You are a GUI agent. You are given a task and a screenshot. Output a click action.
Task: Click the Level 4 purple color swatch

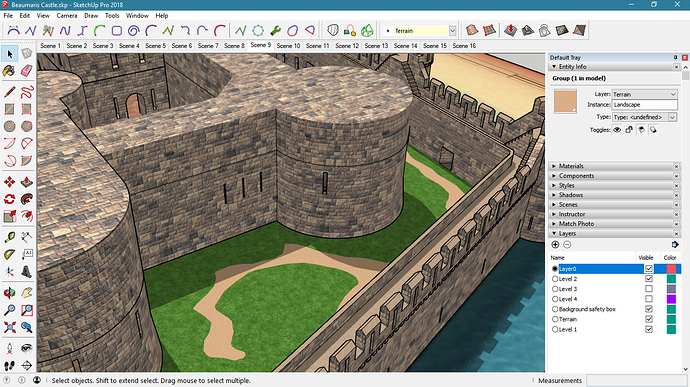point(671,299)
